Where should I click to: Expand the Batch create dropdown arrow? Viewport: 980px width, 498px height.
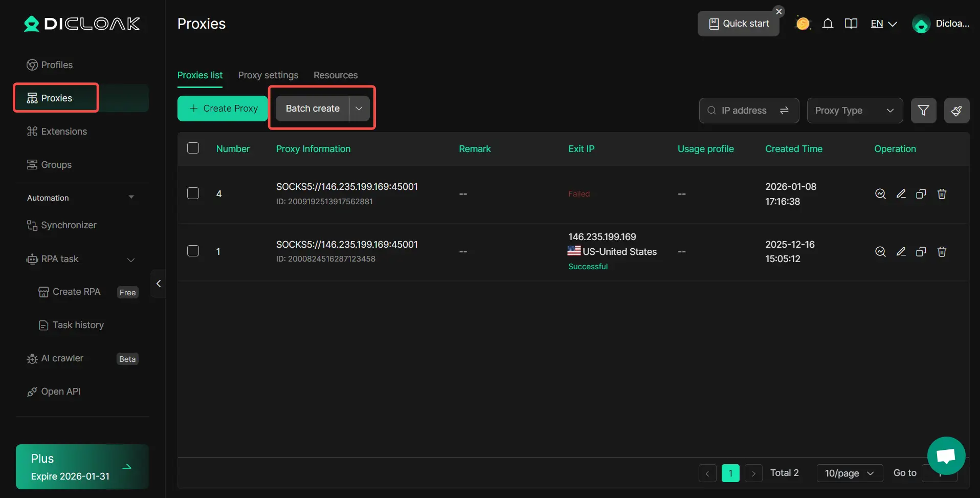[x=359, y=109]
